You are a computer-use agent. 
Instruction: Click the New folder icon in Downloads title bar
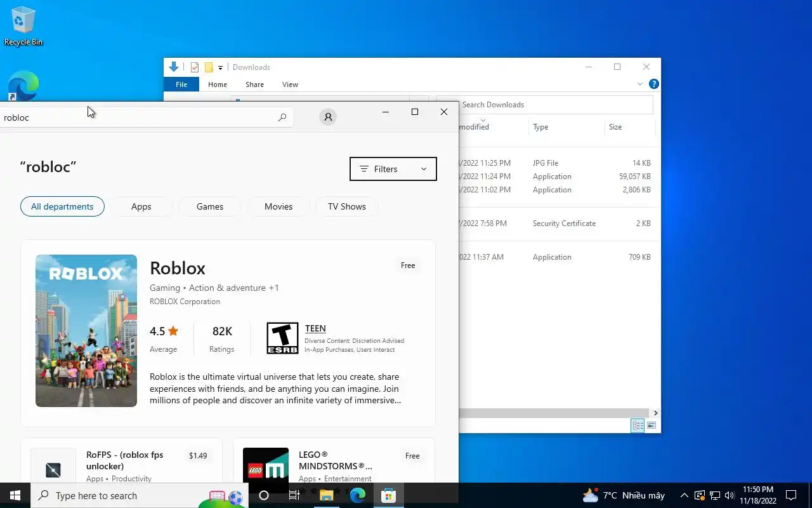point(209,67)
